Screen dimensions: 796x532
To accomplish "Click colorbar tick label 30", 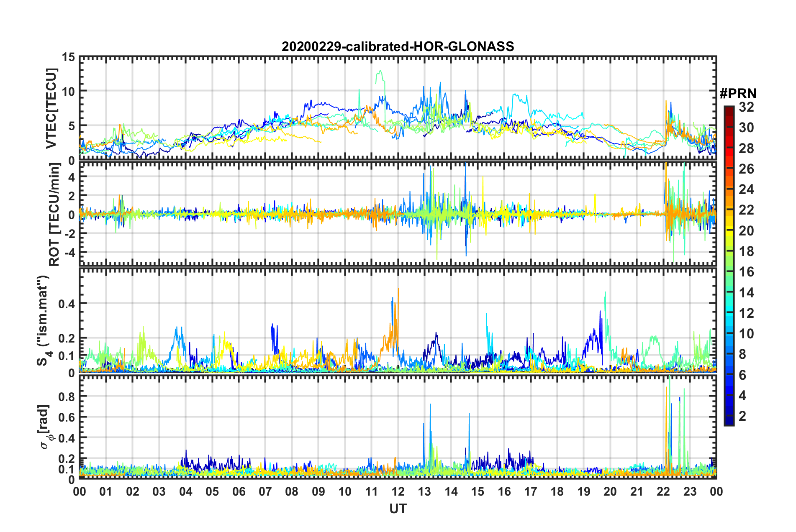I will [746, 128].
